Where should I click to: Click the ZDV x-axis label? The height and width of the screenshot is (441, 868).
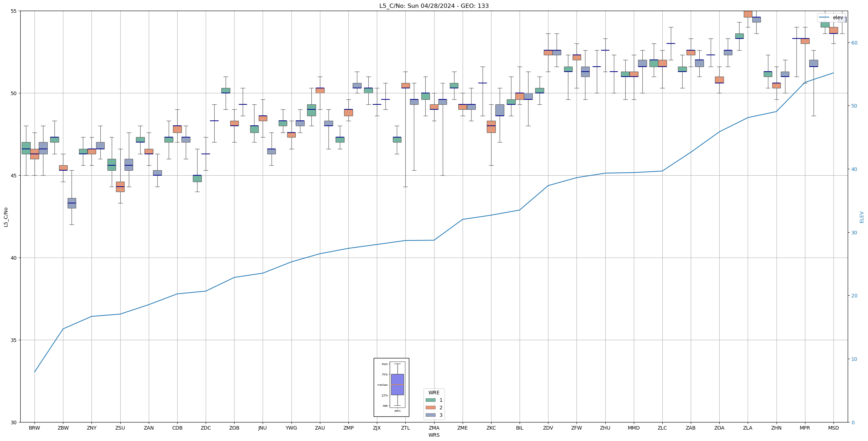coord(548,428)
